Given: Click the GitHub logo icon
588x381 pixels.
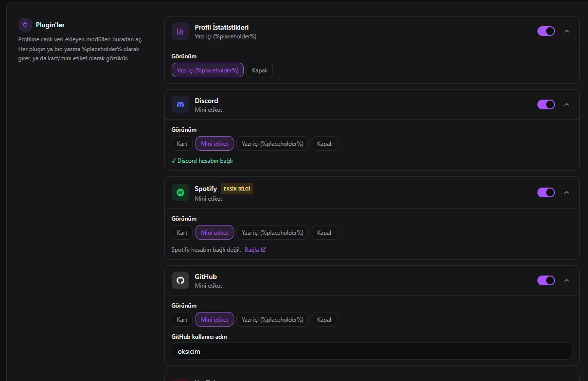Looking at the screenshot, I should (x=180, y=280).
